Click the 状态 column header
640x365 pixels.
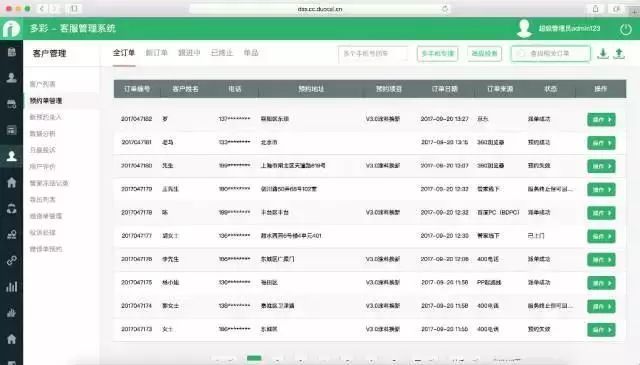click(x=550, y=89)
